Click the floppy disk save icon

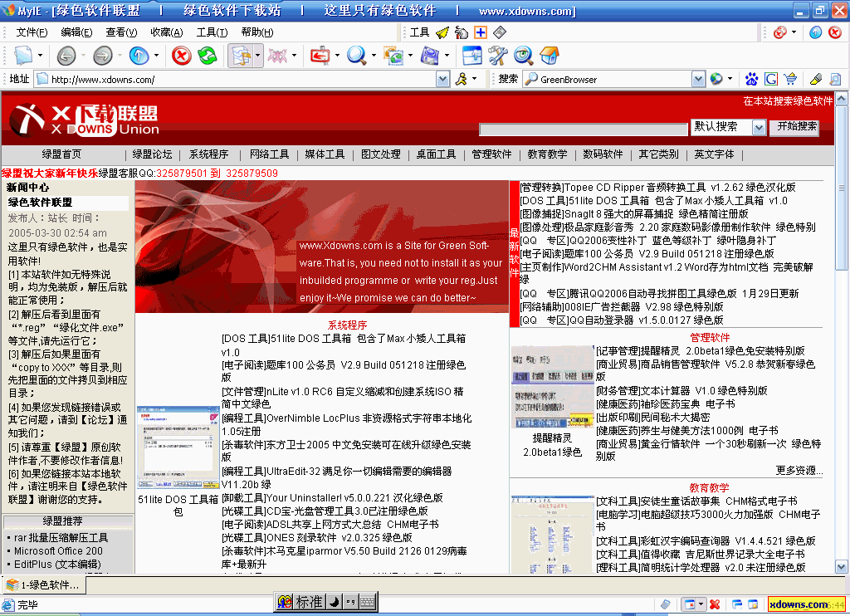tap(430, 56)
